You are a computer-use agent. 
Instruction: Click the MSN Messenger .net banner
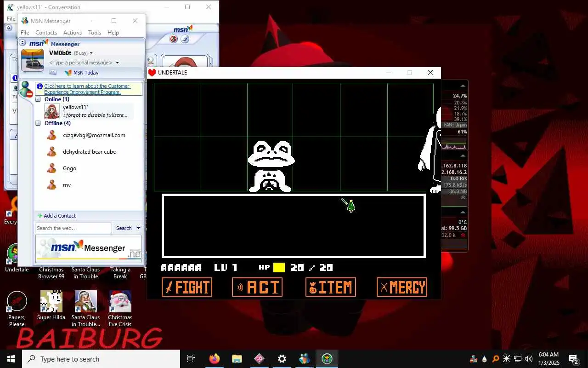[x=89, y=248]
